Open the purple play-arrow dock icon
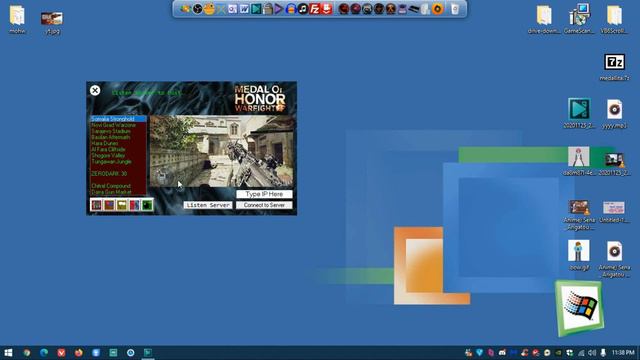 tap(279, 9)
